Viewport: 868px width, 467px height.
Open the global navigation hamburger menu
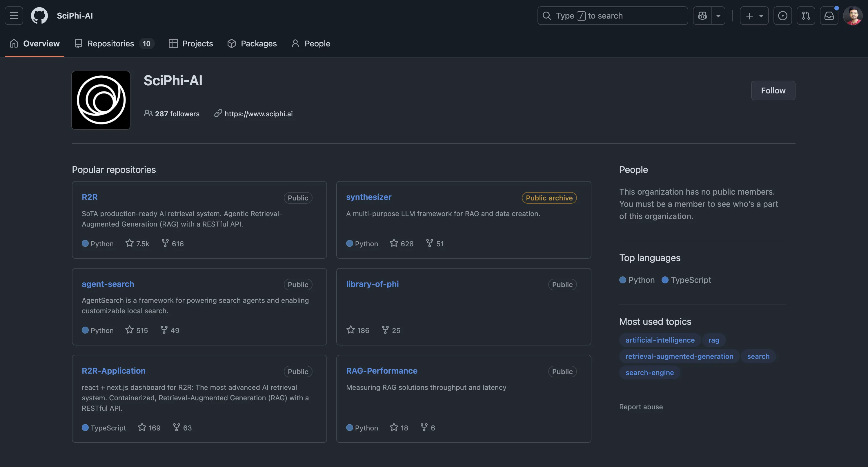coord(13,15)
